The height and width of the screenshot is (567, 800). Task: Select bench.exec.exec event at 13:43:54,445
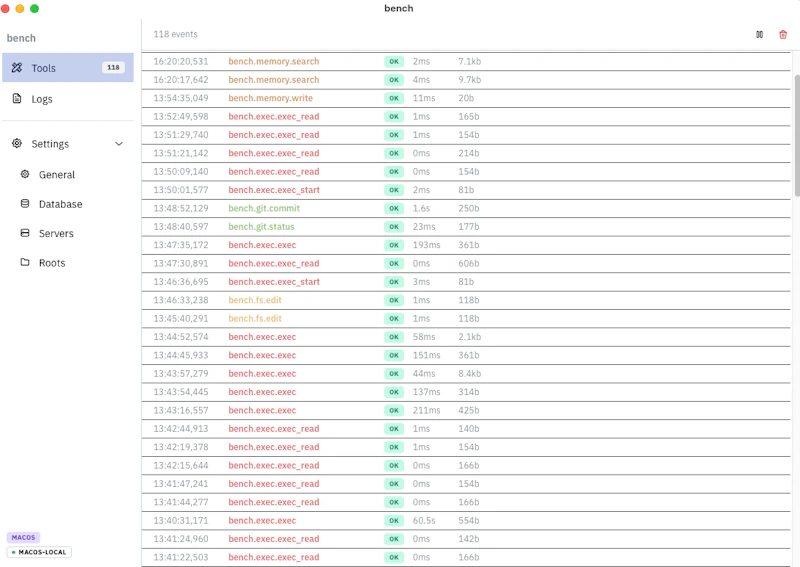coord(466,392)
